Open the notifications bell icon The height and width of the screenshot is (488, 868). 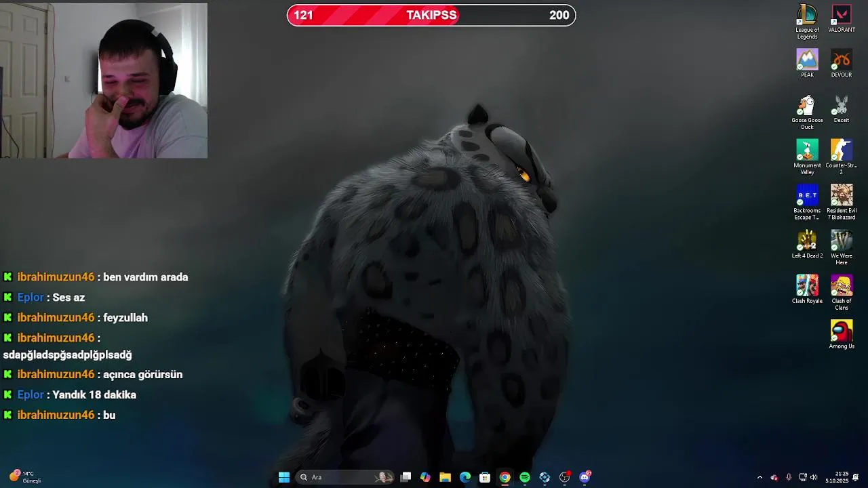856,477
